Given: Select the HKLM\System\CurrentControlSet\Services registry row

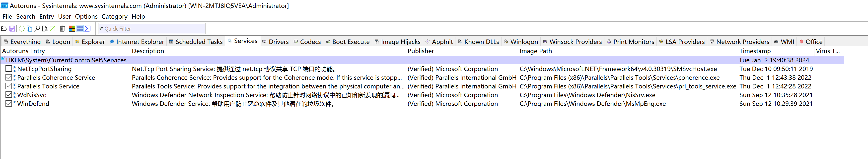Looking at the screenshot, I should pyautogui.click(x=66, y=60).
